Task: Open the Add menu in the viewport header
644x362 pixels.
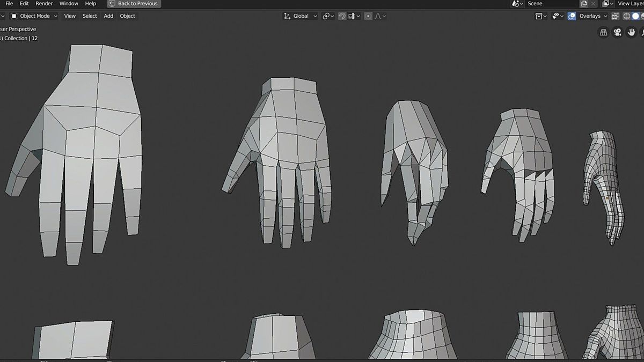Action: click(108, 16)
